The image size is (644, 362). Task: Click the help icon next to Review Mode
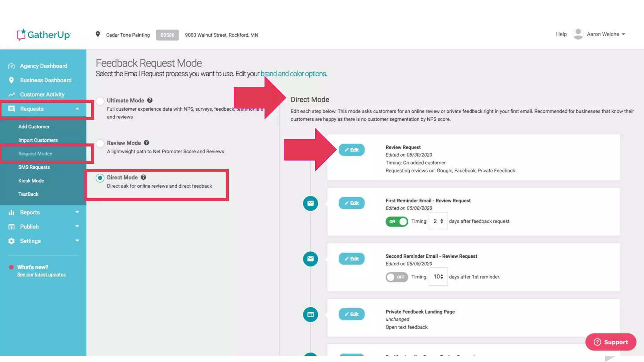147,143
